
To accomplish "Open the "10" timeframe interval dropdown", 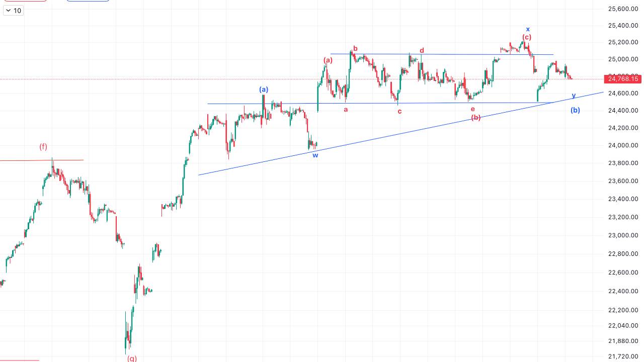I will tap(13, 10).
